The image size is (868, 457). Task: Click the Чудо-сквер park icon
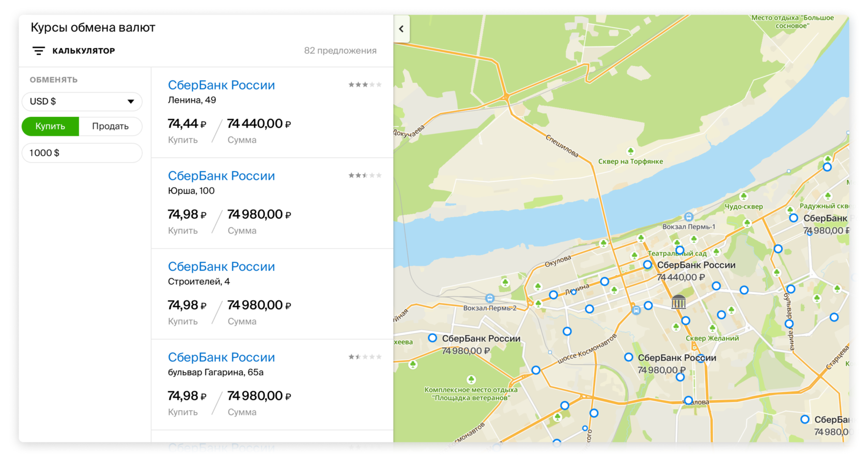(743, 196)
